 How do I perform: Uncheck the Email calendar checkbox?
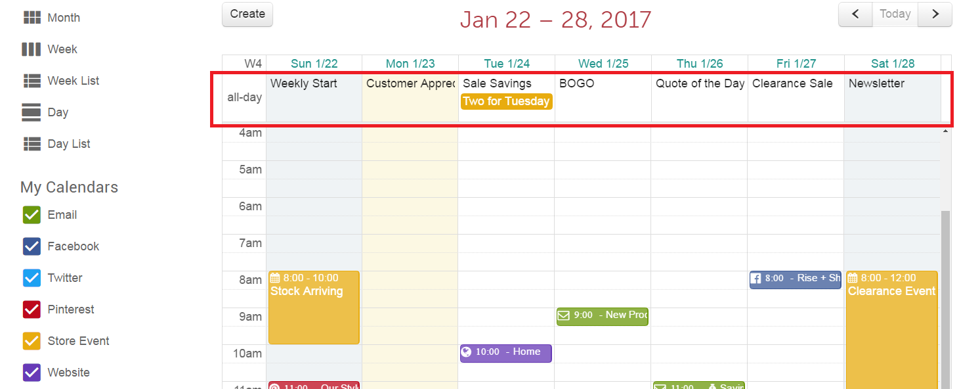click(x=32, y=215)
